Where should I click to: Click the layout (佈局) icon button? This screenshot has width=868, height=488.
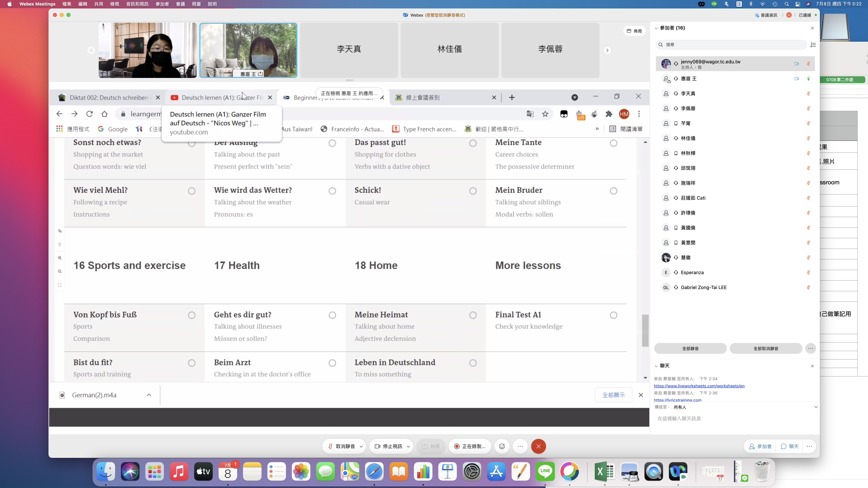[634, 31]
